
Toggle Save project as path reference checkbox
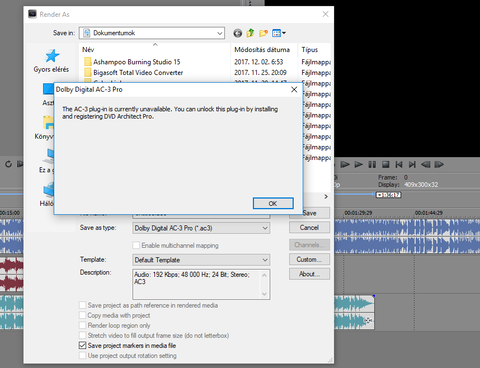(x=82, y=305)
